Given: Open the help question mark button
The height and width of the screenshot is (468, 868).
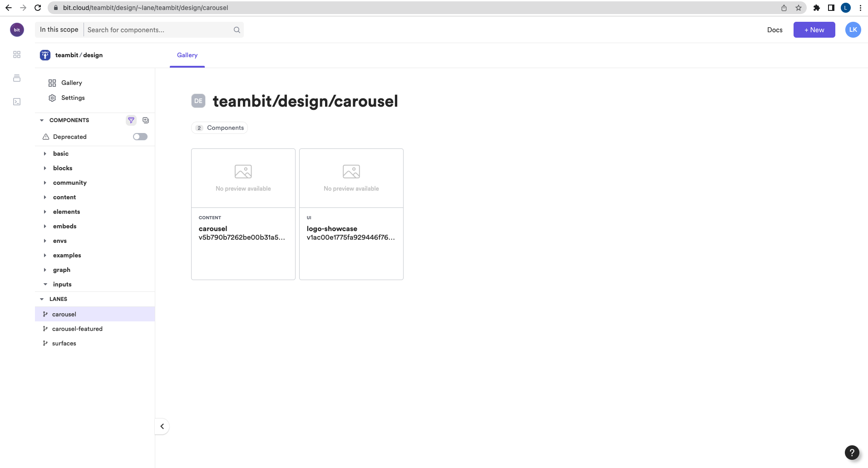Looking at the screenshot, I should point(852,452).
